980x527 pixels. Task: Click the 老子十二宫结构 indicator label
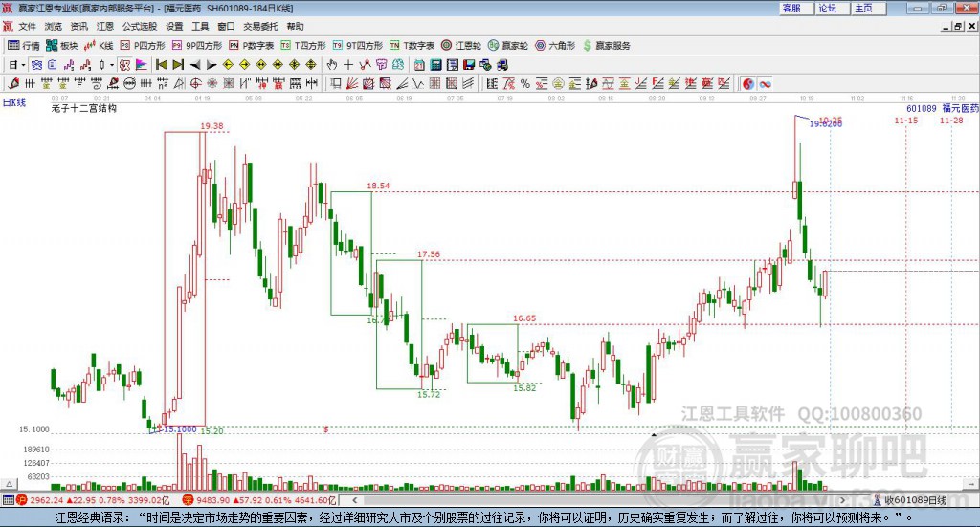pos(84,108)
